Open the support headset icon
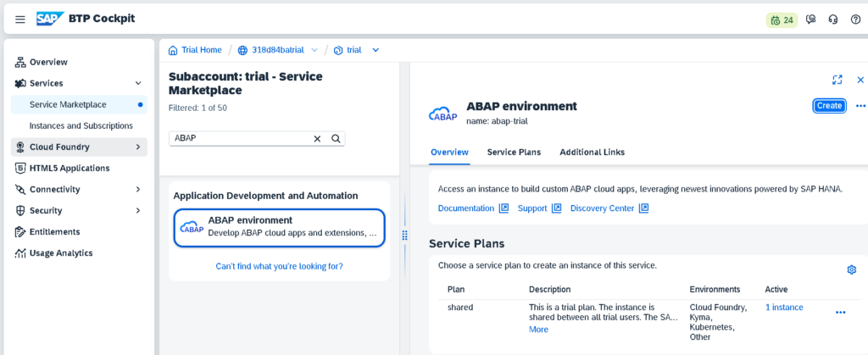Image resolution: width=868 pixels, height=355 pixels. point(833,19)
